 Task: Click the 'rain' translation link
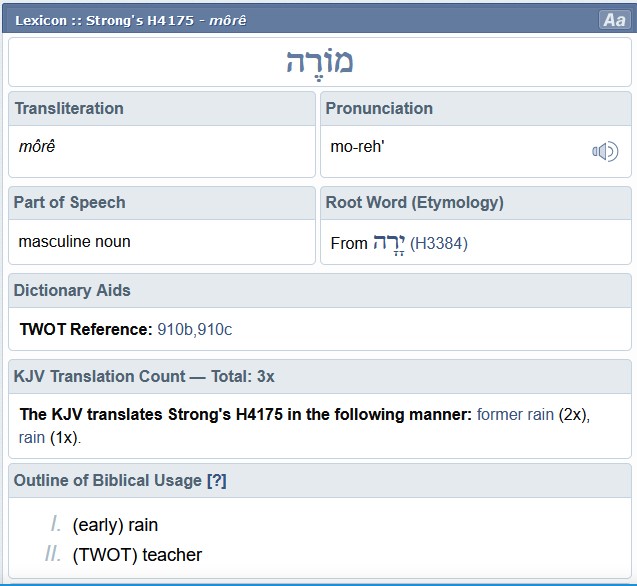[32, 437]
